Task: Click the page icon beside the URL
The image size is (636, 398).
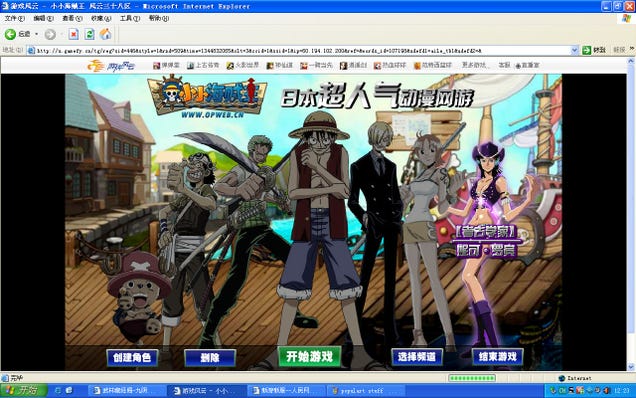Action: click(31, 51)
